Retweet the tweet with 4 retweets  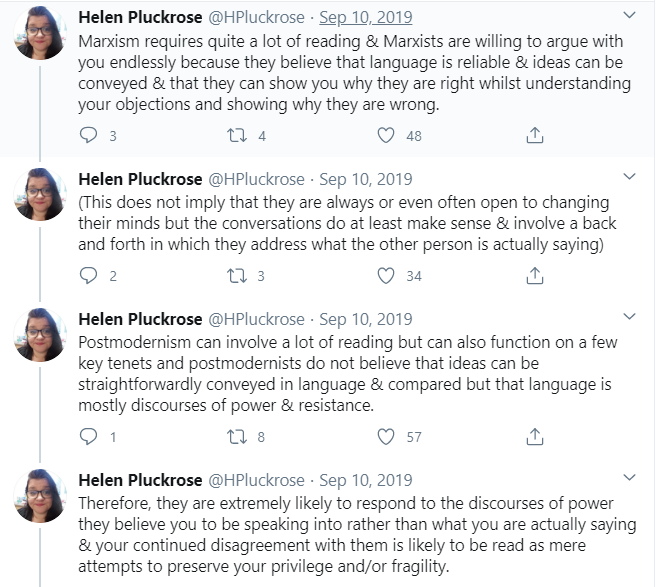[239, 135]
